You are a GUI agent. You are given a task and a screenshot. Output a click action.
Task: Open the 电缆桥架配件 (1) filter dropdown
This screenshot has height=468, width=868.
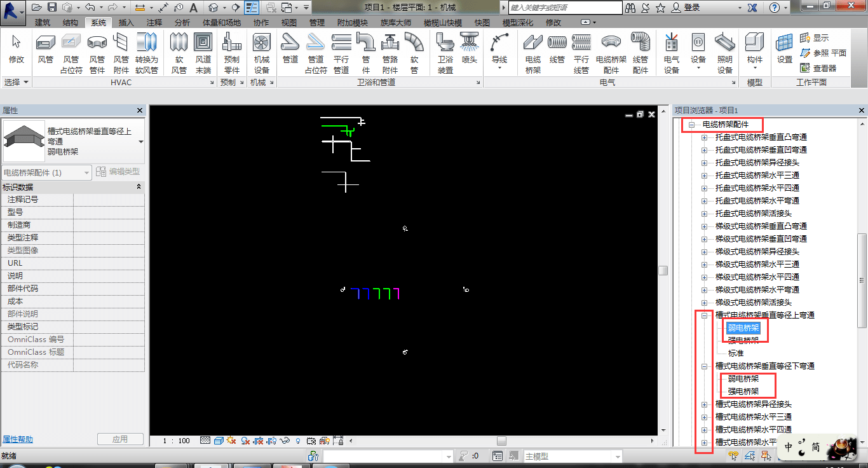pos(47,172)
